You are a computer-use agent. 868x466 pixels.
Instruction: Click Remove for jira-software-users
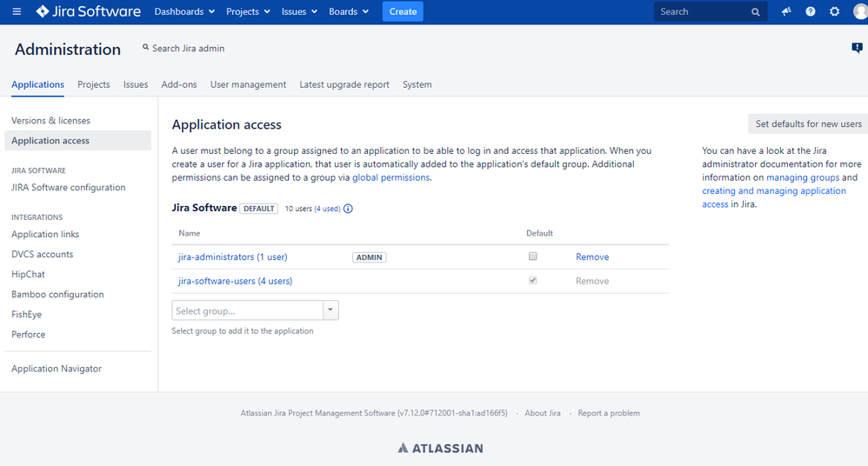tap(592, 281)
